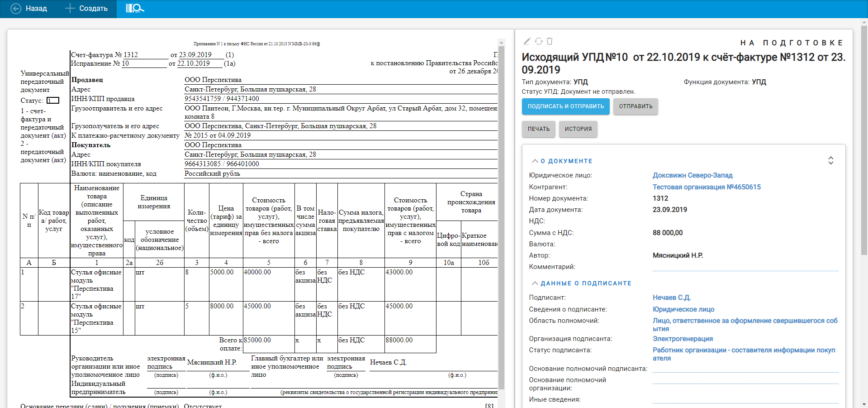Viewport: 868px width, 408px height.
Task: Sign and send via ПОДПИСАТЬ И ОТПРАВИТЬ
Action: 565,106
